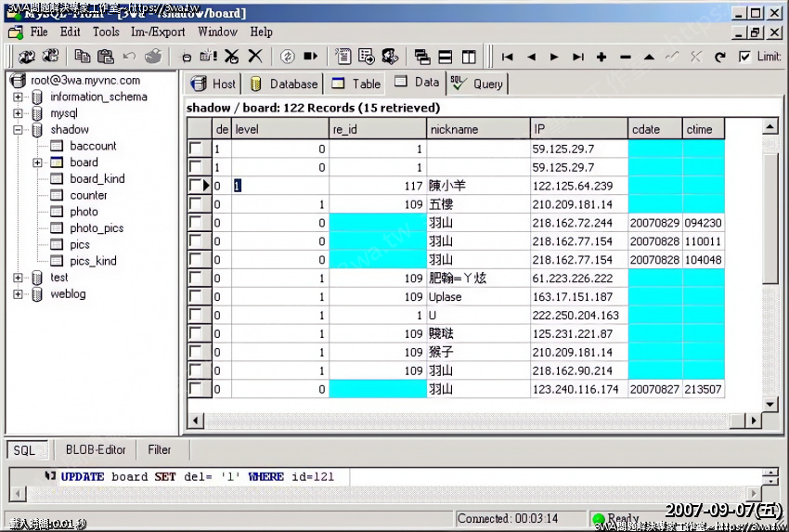This screenshot has width=789, height=532.
Task: Check the row checkbox for Uplase
Action: [x=196, y=297]
